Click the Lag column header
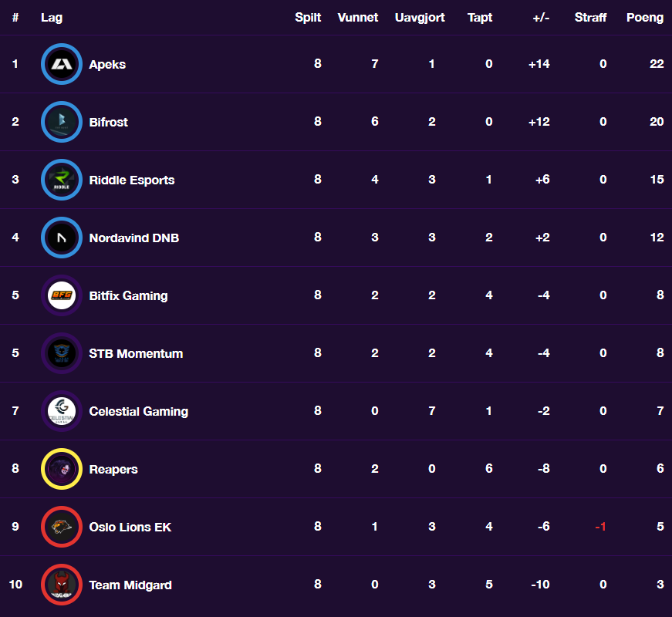Viewport: 672px width, 617px height. tap(52, 18)
